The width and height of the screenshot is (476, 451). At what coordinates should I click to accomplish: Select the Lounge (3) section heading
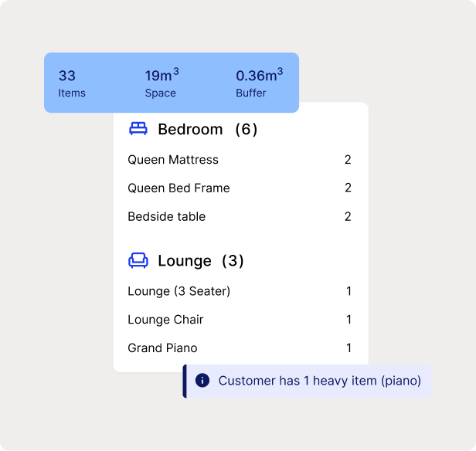tap(200, 261)
